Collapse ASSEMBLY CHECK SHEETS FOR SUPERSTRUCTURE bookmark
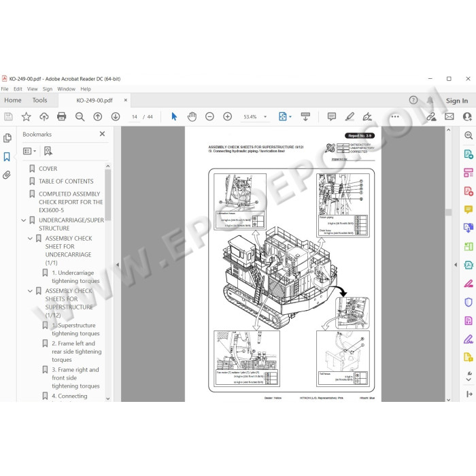 tap(30, 291)
